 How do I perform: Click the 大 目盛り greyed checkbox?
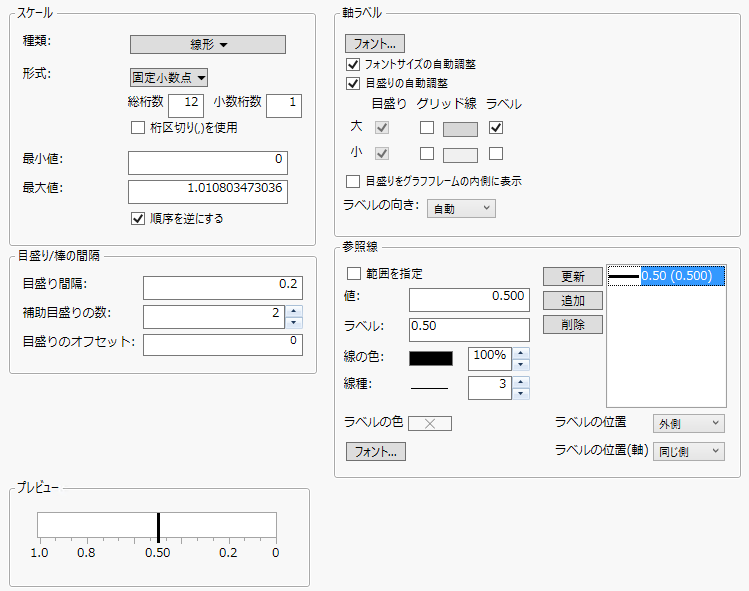[382, 128]
